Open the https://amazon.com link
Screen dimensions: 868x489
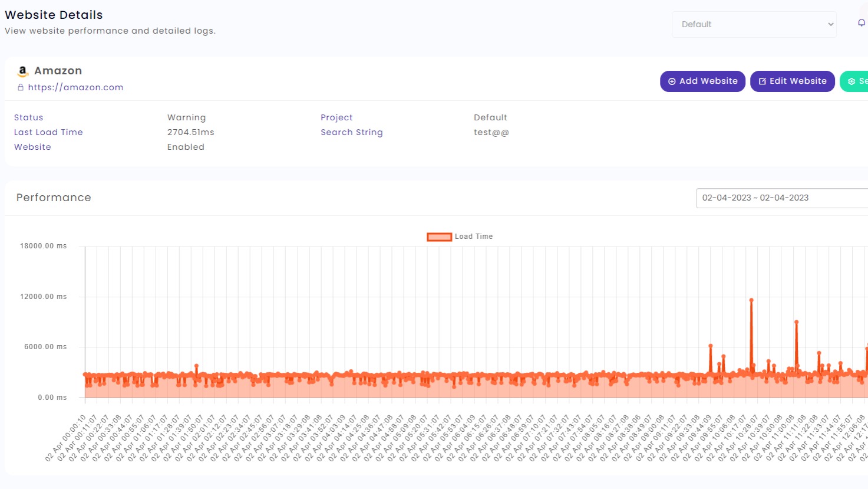pyautogui.click(x=75, y=87)
